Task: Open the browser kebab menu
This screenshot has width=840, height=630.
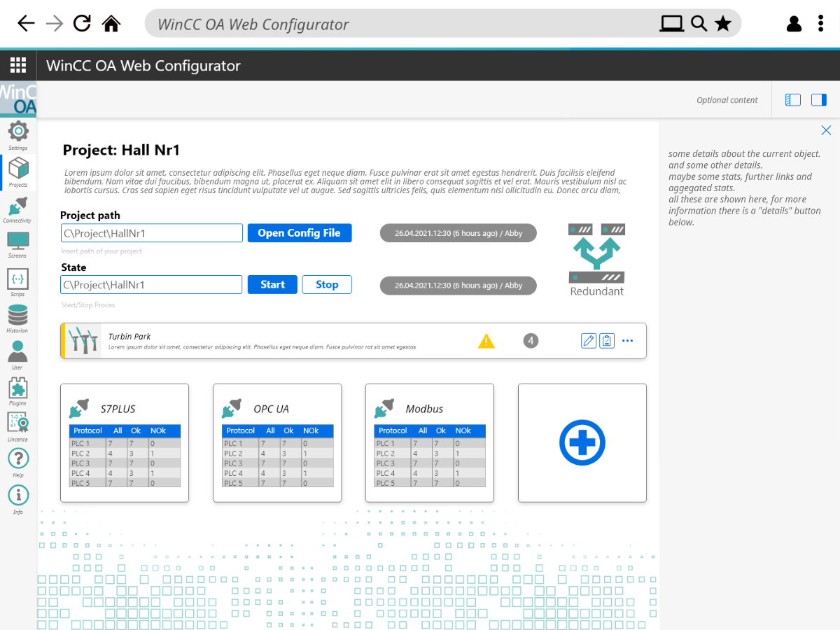Action: [x=820, y=24]
